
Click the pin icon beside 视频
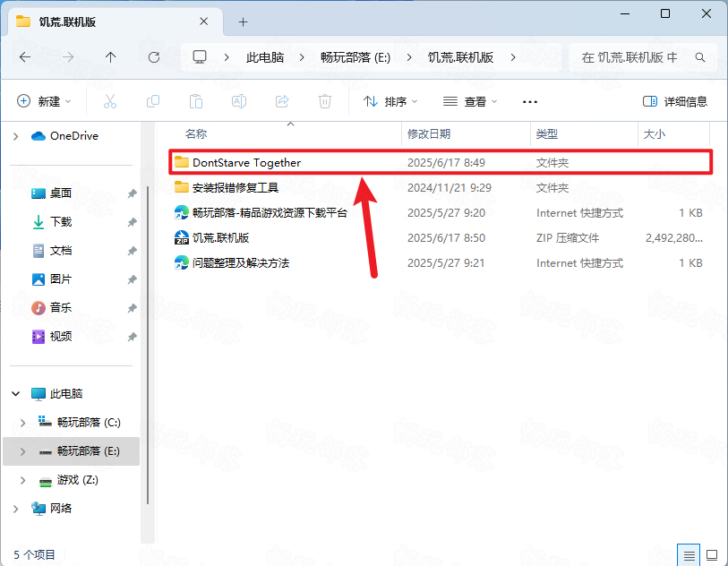click(x=132, y=337)
